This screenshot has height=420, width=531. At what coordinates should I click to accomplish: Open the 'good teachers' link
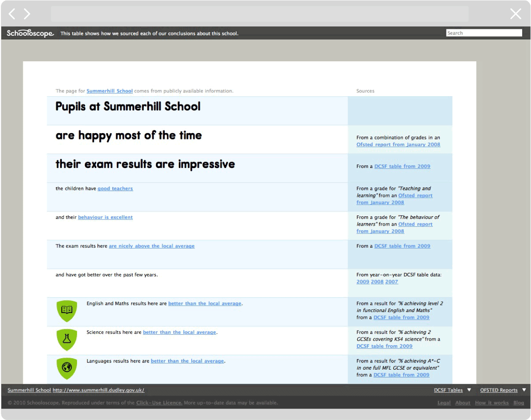(x=115, y=189)
